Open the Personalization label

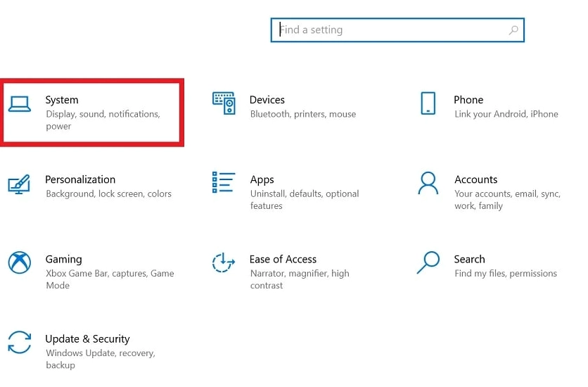80,179
